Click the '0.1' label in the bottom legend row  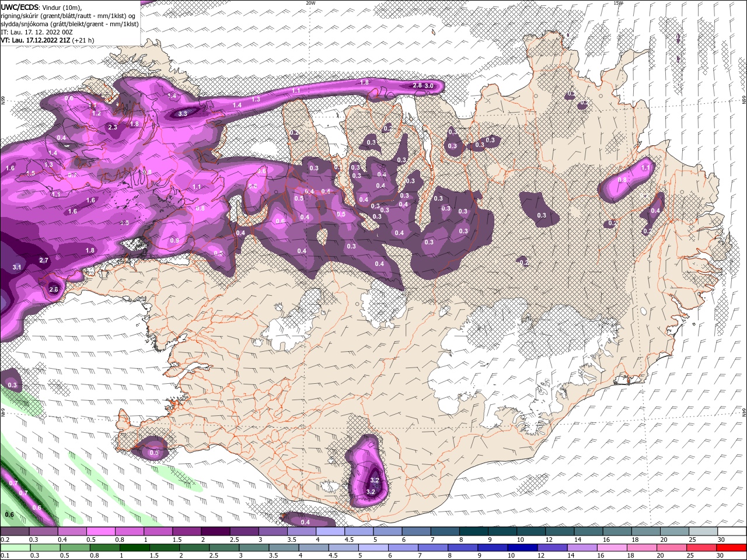pyautogui.click(x=5, y=556)
